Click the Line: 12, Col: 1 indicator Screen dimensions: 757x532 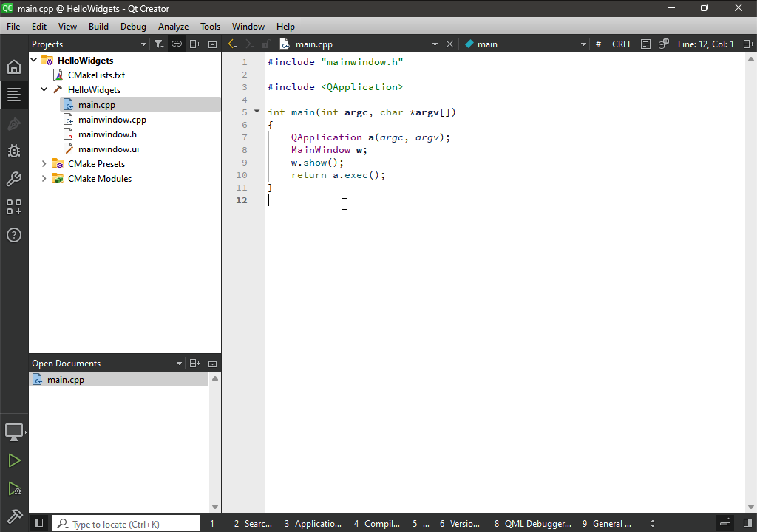pyautogui.click(x=705, y=44)
